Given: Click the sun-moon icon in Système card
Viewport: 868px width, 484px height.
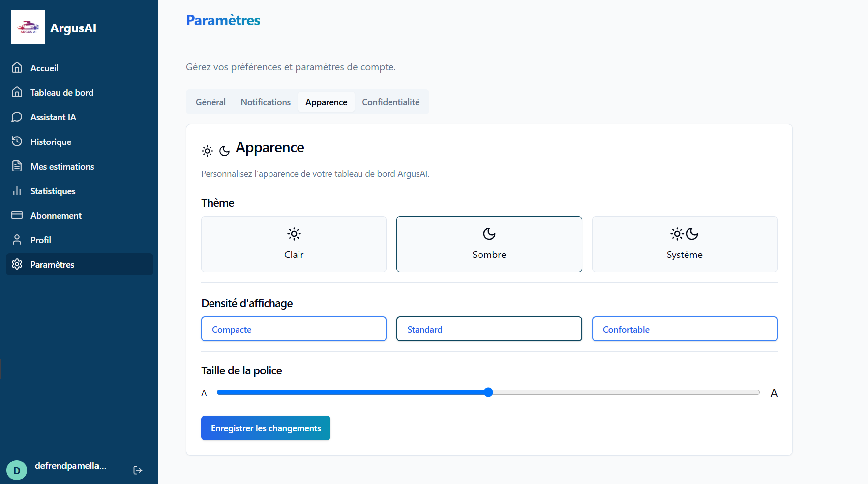Looking at the screenshot, I should click(x=685, y=234).
